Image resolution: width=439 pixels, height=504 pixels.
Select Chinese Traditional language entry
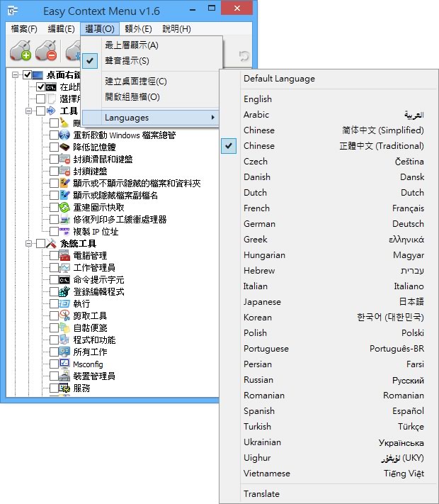[x=329, y=146]
